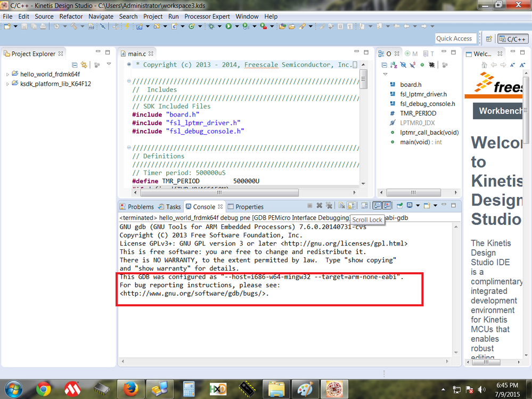Toggle Sort alphabetically in Outline view
532x399 pixels.
tap(394, 65)
